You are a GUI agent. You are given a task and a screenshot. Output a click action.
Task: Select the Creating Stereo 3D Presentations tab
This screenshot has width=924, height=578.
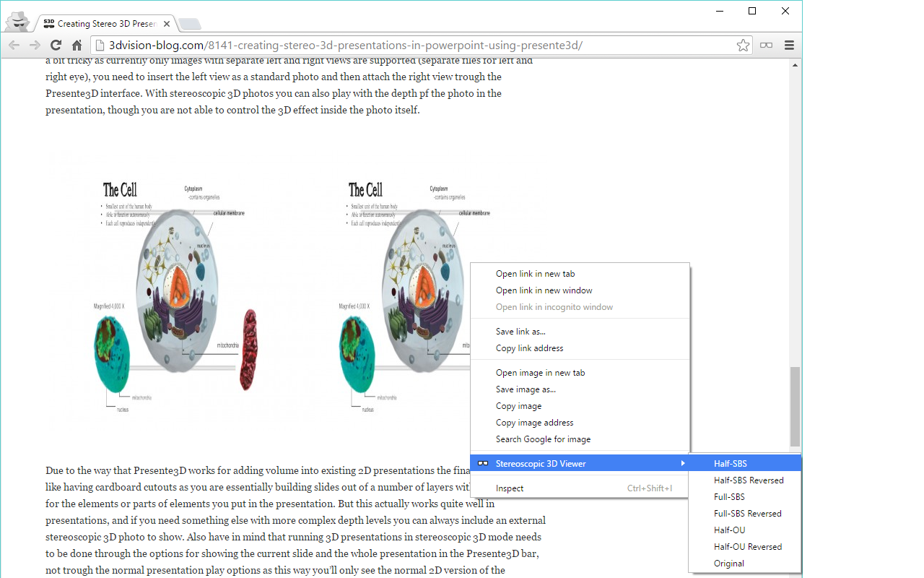pyautogui.click(x=106, y=24)
